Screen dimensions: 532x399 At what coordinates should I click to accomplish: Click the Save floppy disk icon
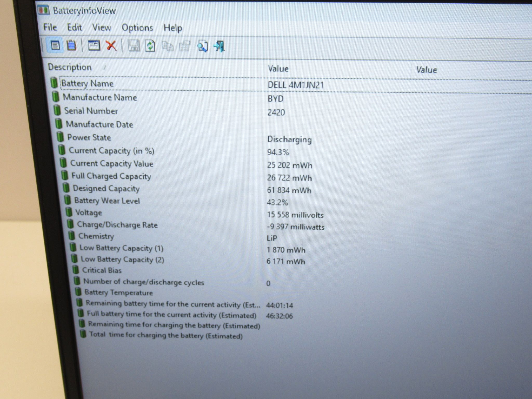coord(134,46)
